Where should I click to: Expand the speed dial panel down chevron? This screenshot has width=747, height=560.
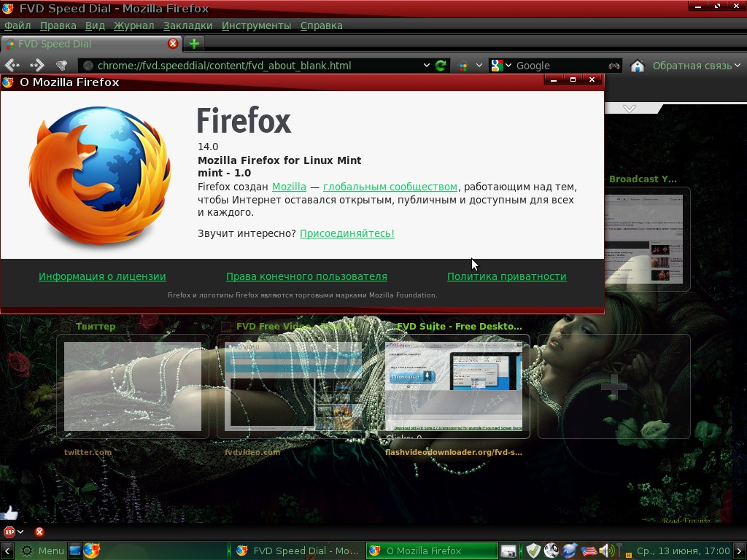point(630,109)
